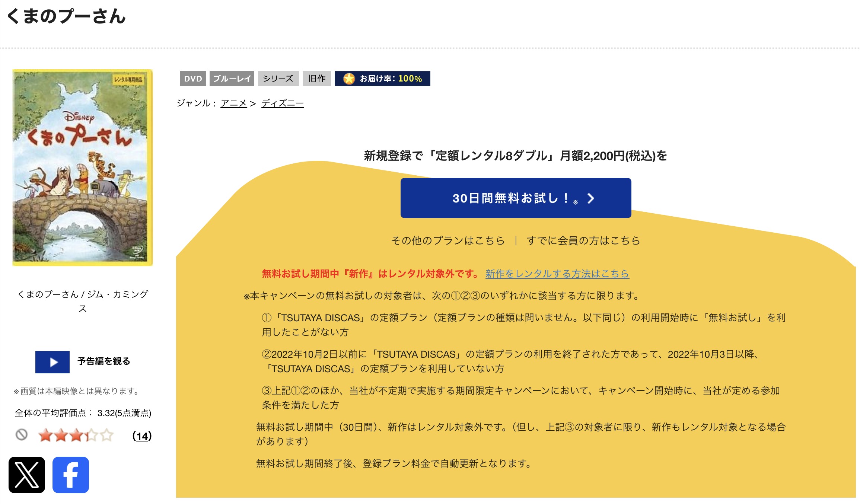
Task: Click the お届け率: 100% badge
Action: point(382,79)
